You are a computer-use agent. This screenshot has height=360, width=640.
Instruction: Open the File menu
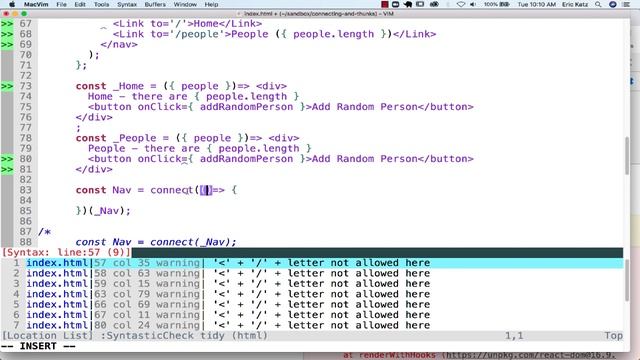coord(62,4)
